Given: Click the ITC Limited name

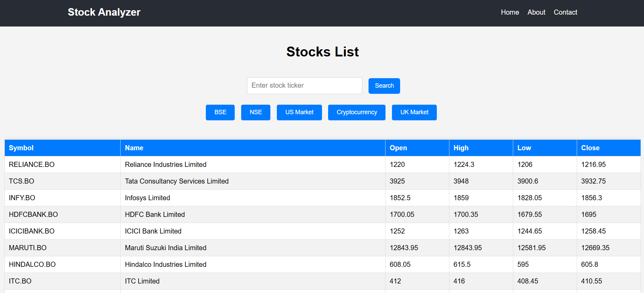Looking at the screenshot, I should click(142, 281).
